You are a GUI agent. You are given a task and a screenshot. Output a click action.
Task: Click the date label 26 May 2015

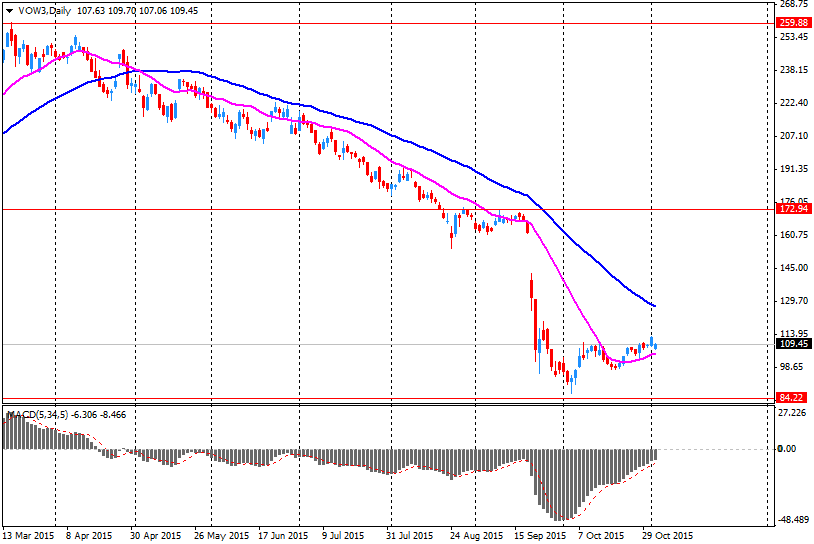point(222,535)
